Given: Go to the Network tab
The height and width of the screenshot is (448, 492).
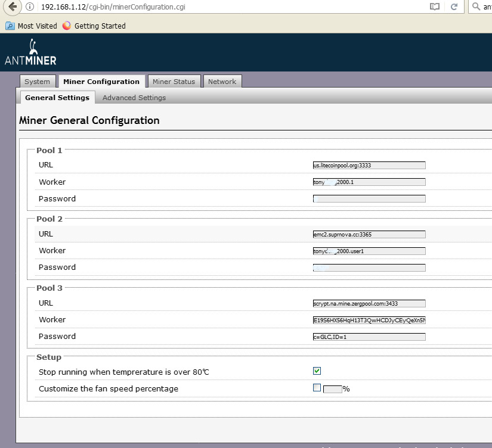Looking at the screenshot, I should click(x=222, y=82).
